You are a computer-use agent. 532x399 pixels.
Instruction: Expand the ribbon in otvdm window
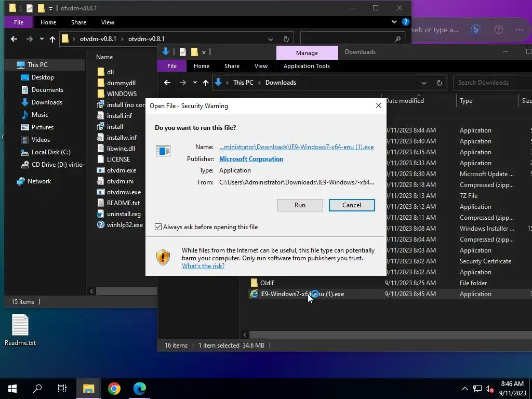tap(394, 22)
